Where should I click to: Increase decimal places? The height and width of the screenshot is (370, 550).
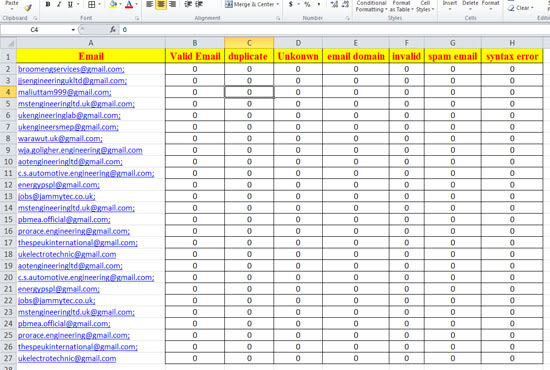click(x=334, y=5)
